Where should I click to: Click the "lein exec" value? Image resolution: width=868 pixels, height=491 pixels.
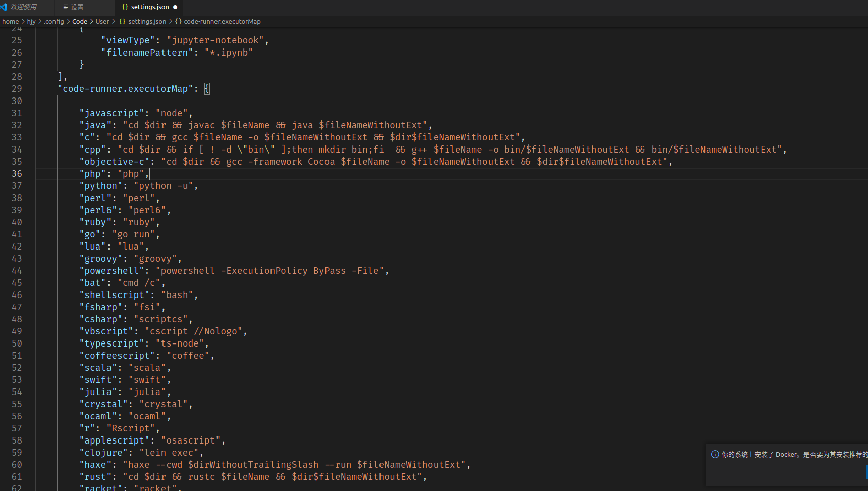click(x=169, y=453)
